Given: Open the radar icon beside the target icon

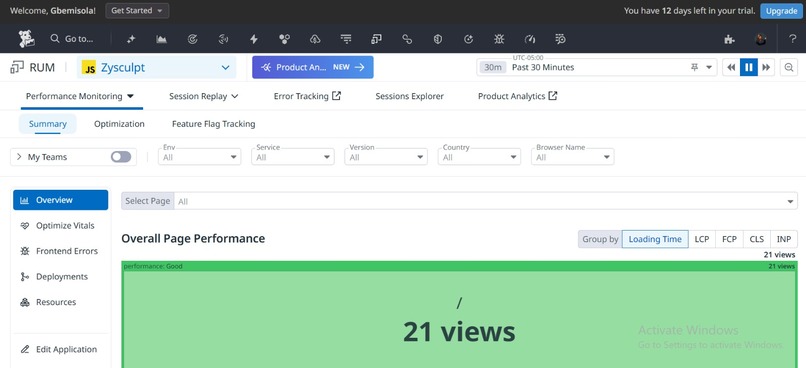Looking at the screenshot, I should (223, 39).
